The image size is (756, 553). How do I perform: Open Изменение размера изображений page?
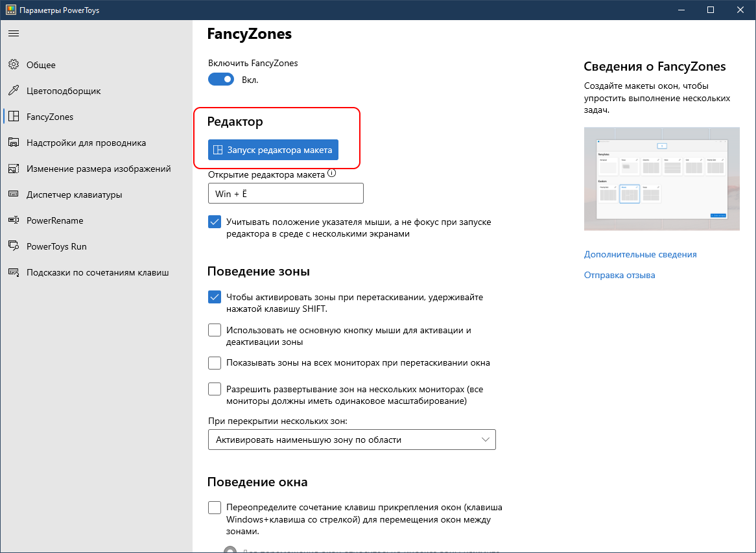tap(97, 169)
